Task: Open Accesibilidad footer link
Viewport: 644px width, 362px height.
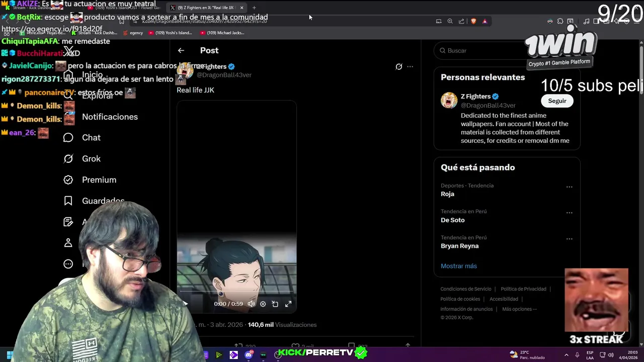Action: click(x=504, y=299)
